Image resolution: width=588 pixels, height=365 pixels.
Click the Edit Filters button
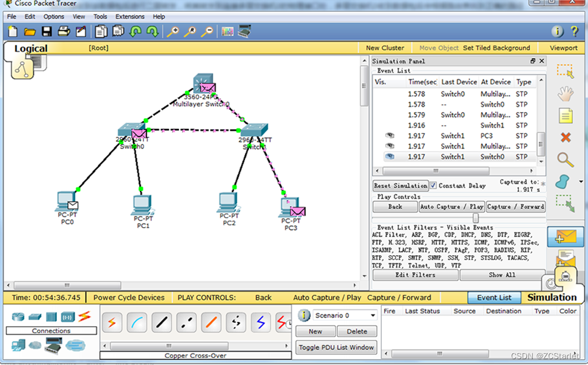tap(415, 275)
